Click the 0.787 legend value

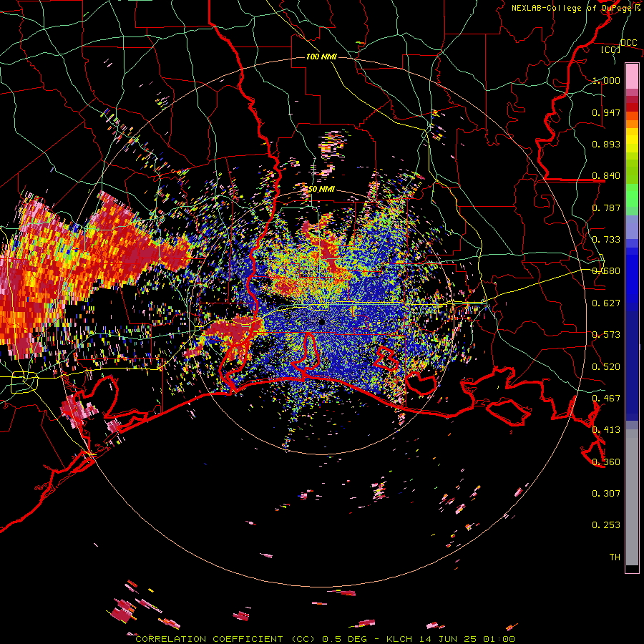tap(606, 208)
